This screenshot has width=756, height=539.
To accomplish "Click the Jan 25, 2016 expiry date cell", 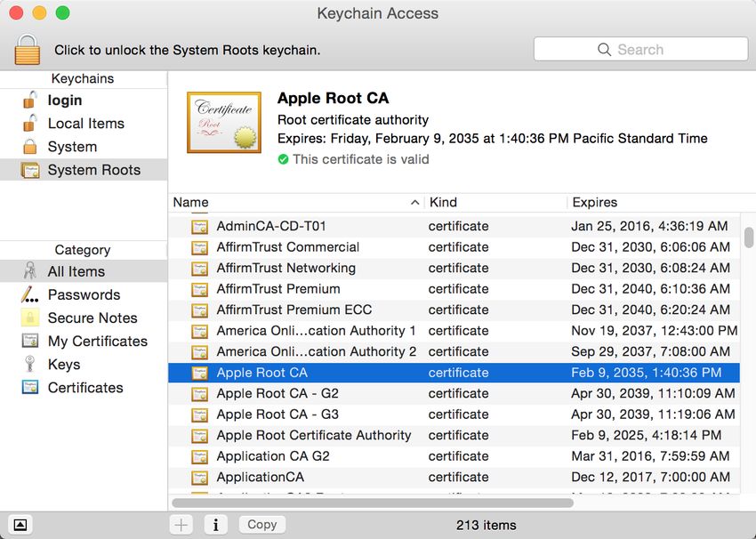I will (649, 226).
